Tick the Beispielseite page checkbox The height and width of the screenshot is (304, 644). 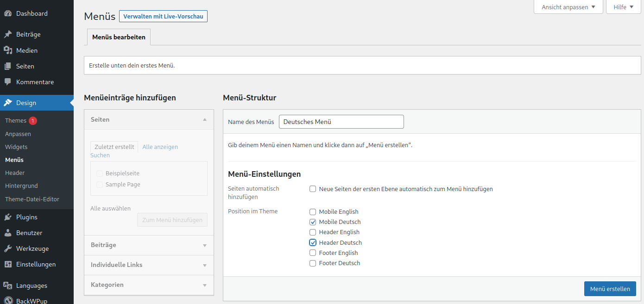pos(100,174)
